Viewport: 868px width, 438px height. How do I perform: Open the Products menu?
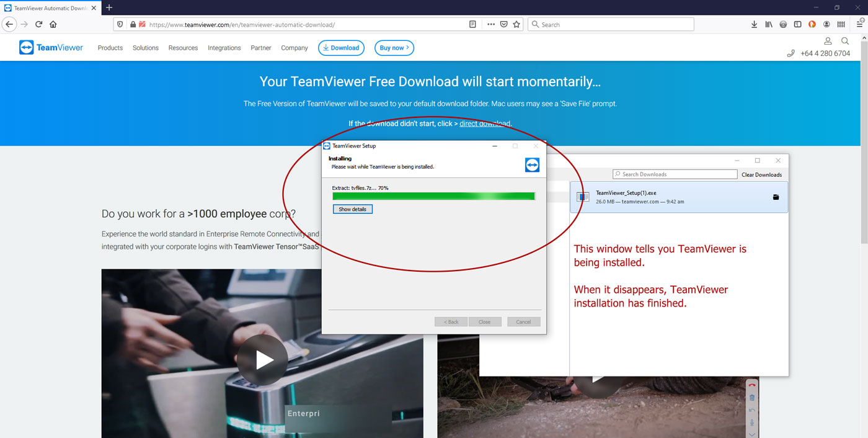click(x=110, y=48)
